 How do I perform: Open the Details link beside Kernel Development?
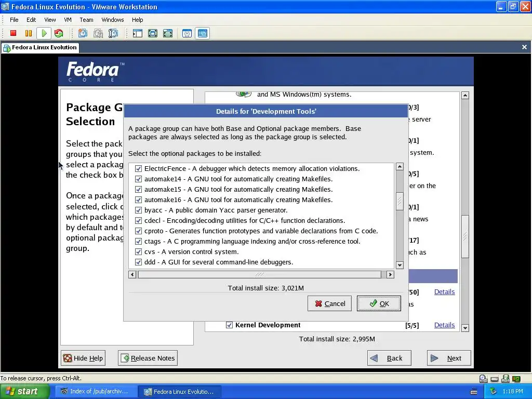445,325
